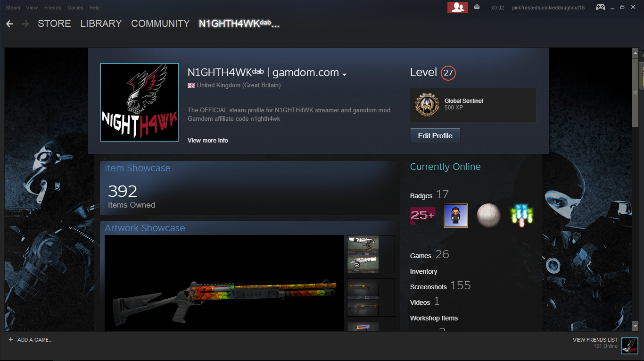Open the Games menu
This screenshot has height=361, width=644.
click(x=75, y=8)
